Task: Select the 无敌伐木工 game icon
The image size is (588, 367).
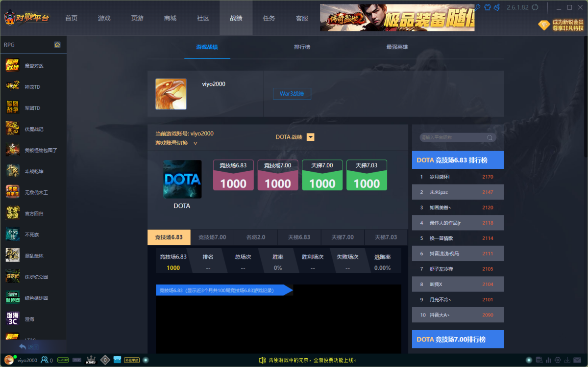Action: tap(13, 192)
